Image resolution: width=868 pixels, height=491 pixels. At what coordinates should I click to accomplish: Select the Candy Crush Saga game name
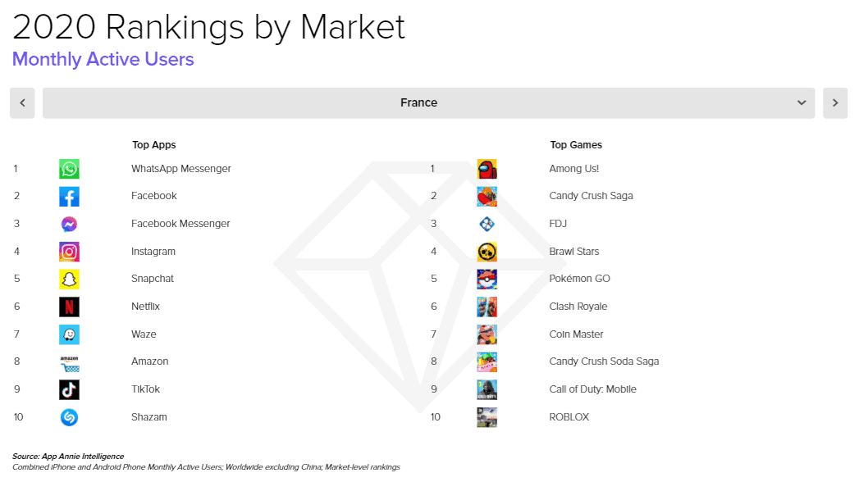pos(591,196)
